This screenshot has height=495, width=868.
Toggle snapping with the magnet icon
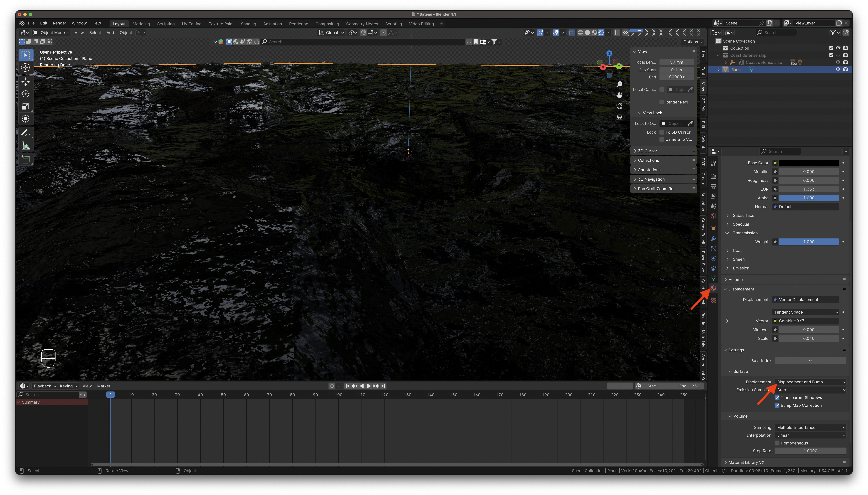[x=363, y=33]
